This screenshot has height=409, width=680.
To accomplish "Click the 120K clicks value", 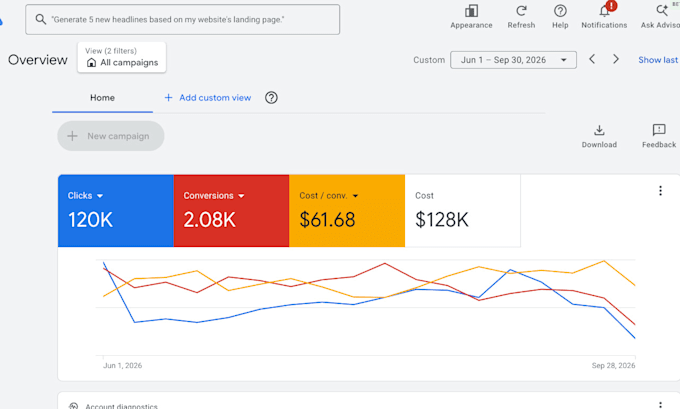I will click(90, 219).
